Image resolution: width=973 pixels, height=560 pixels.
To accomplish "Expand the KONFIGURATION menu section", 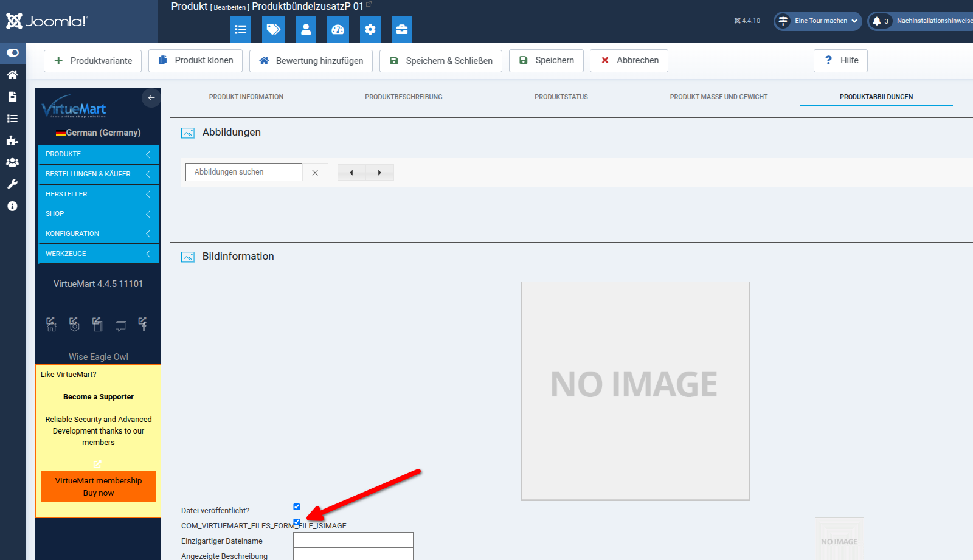I will [x=98, y=233].
